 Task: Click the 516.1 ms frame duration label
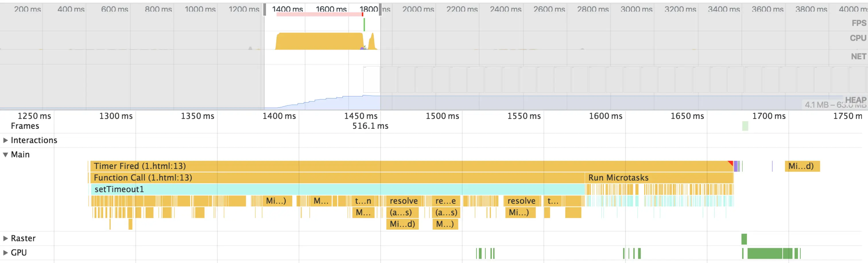pyautogui.click(x=370, y=126)
